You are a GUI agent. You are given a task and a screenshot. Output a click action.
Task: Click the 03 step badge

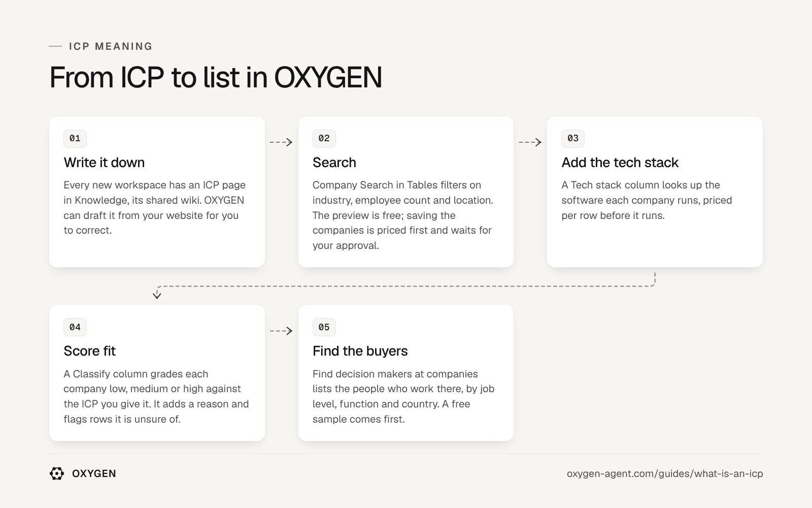tap(573, 138)
